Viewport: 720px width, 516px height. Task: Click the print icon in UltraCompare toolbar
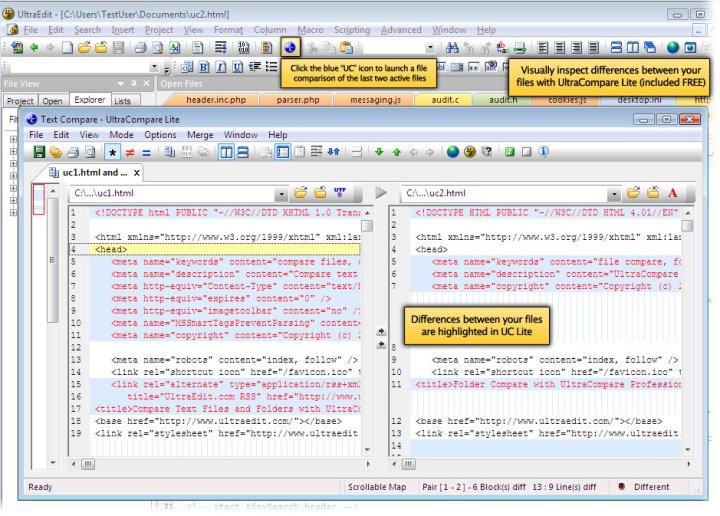pyautogui.click(x=73, y=152)
